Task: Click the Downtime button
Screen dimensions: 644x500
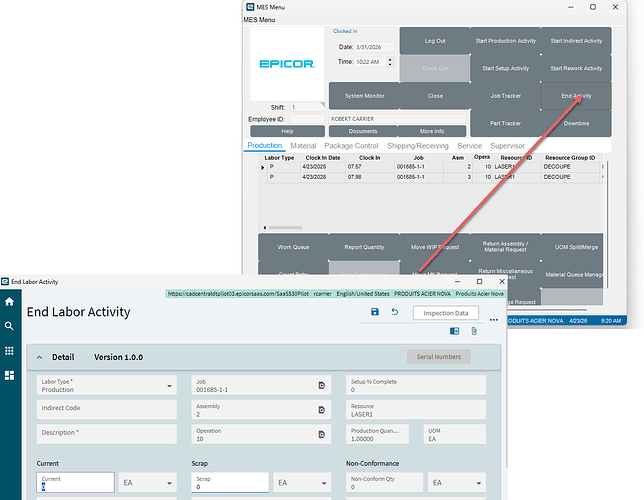Action: (576, 123)
